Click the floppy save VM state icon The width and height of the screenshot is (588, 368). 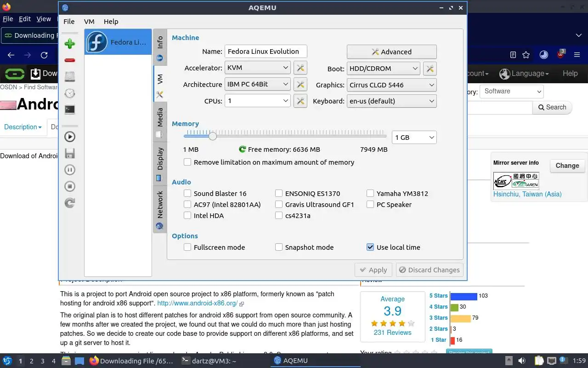70,153
